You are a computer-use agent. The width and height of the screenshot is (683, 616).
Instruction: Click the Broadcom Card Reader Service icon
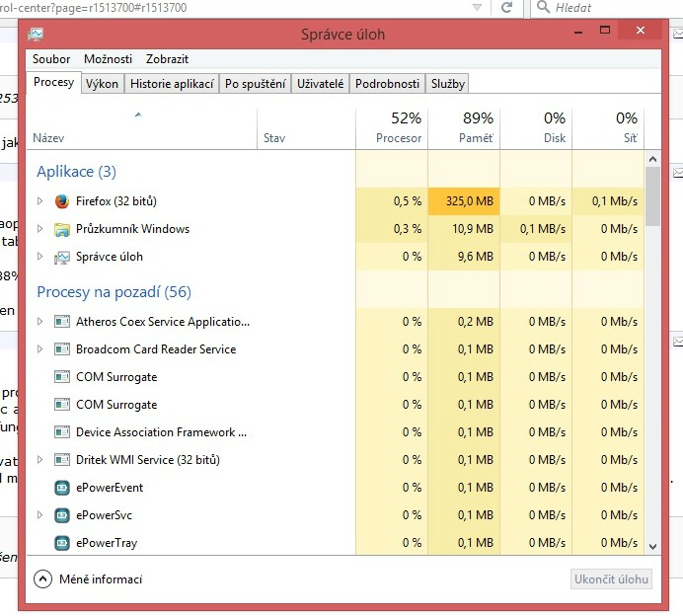pyautogui.click(x=62, y=349)
